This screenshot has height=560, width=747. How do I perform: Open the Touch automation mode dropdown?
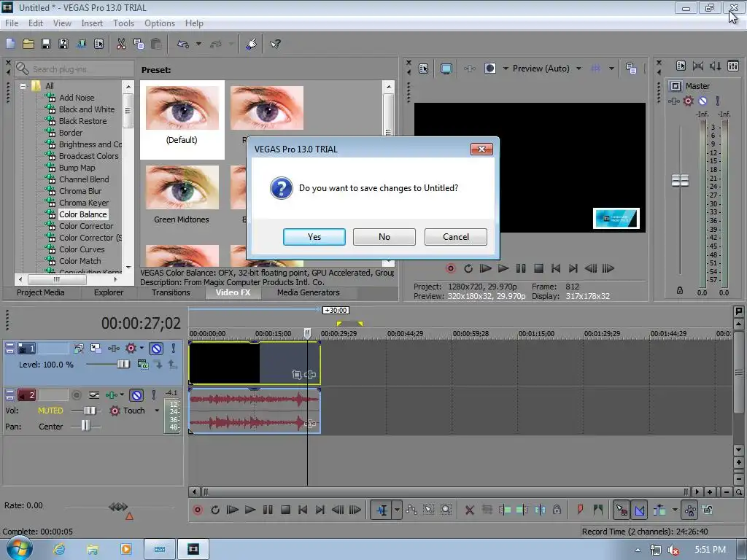pyautogui.click(x=157, y=411)
